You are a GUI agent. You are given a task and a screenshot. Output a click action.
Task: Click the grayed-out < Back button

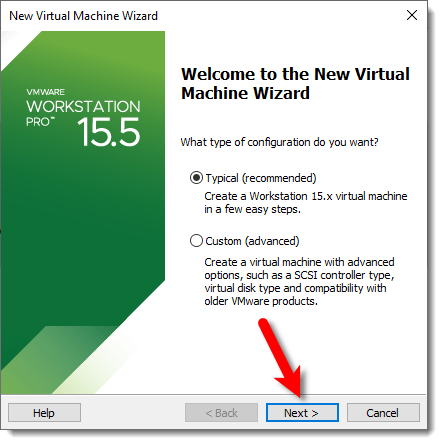(221, 413)
